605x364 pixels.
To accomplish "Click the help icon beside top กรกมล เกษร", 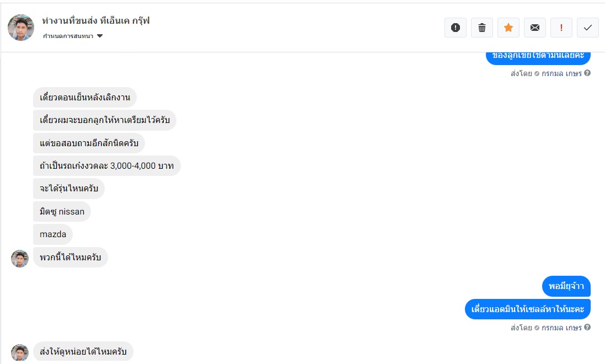I will pos(587,73).
